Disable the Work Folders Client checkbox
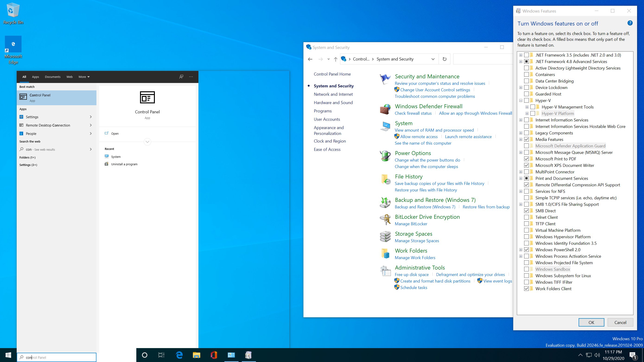The width and height of the screenshot is (644, 362). [x=526, y=289]
